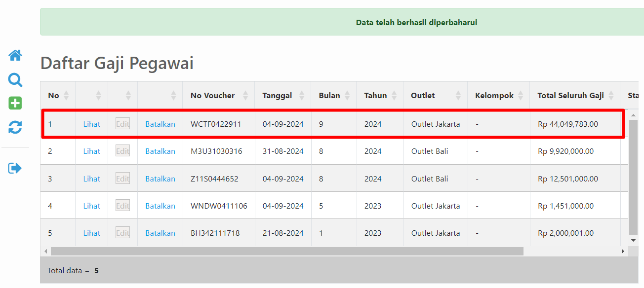Click the refresh arrows sidebar icon
Viewport: 644px width, 288px height.
pyautogui.click(x=15, y=127)
